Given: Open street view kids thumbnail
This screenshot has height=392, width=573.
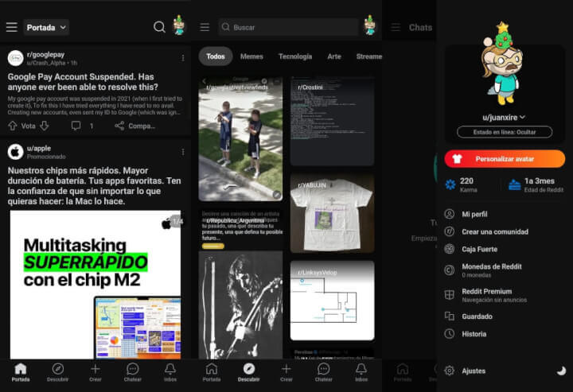Looking at the screenshot, I should [x=240, y=138].
